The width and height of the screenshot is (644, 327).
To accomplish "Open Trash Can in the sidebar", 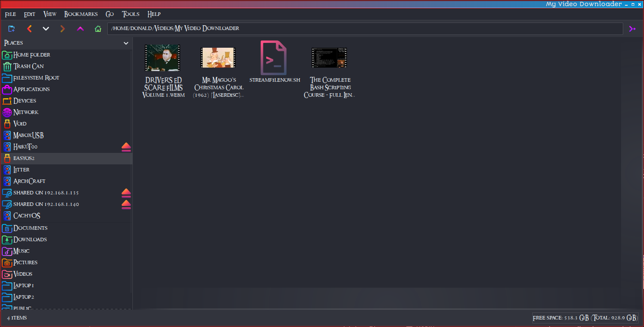I will 28,66.
